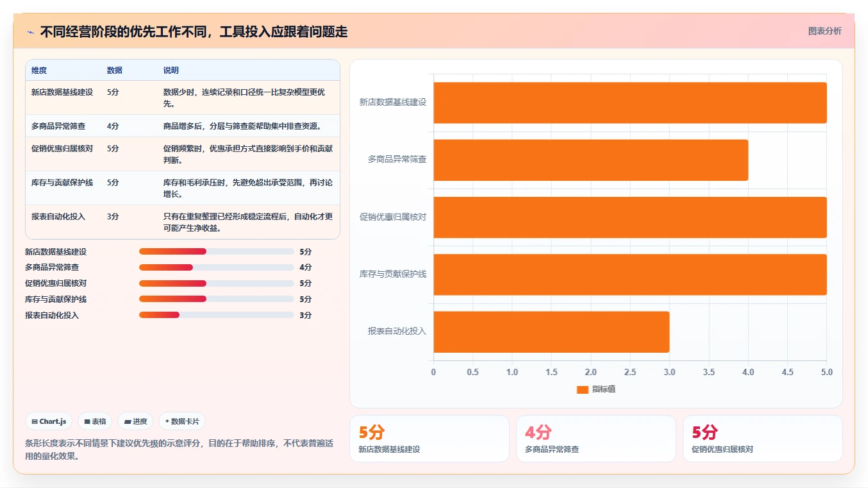868x488 pixels.
Task: Click the progress bar for 新店数据基线建设
Action: 217,251
